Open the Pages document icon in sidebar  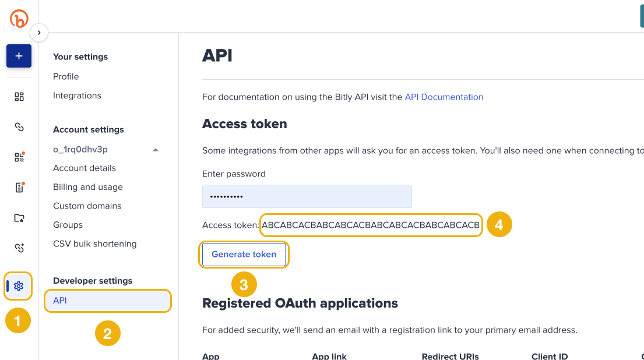pyautogui.click(x=19, y=187)
